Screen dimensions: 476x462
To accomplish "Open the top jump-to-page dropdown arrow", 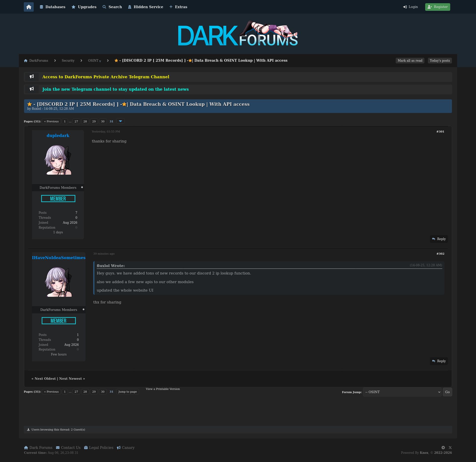I will click(120, 121).
